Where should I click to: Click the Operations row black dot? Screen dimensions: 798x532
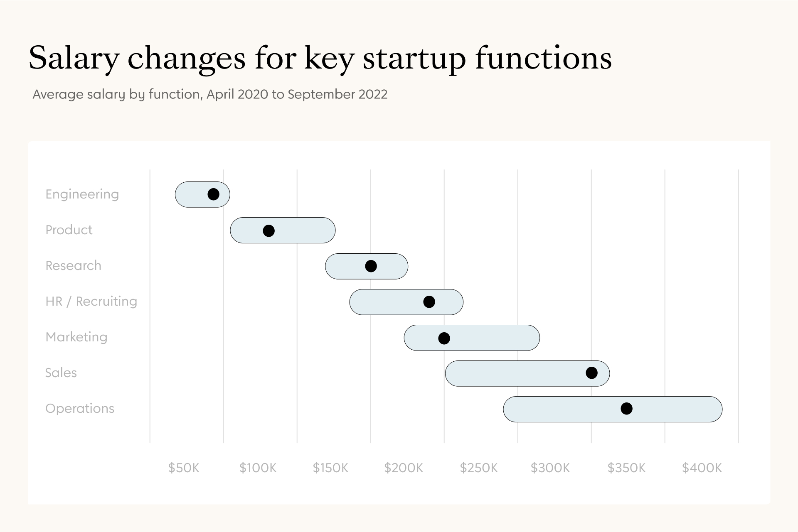[626, 409]
